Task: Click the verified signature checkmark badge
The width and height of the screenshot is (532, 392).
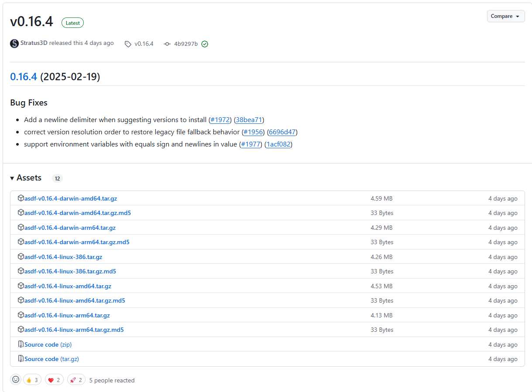Action: 205,44
